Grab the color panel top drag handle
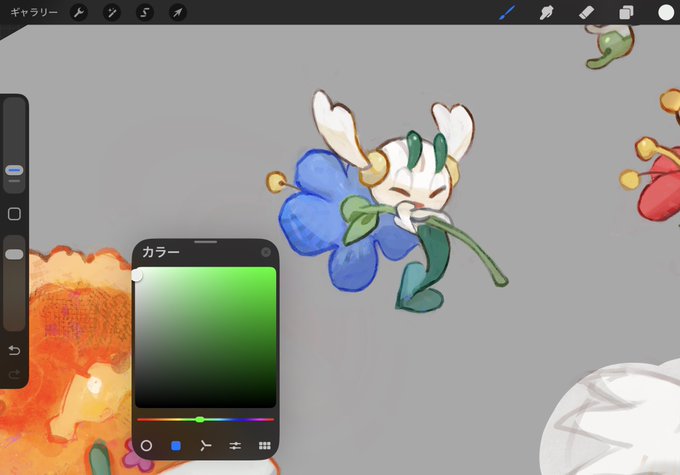The height and width of the screenshot is (475, 680). 206,242
